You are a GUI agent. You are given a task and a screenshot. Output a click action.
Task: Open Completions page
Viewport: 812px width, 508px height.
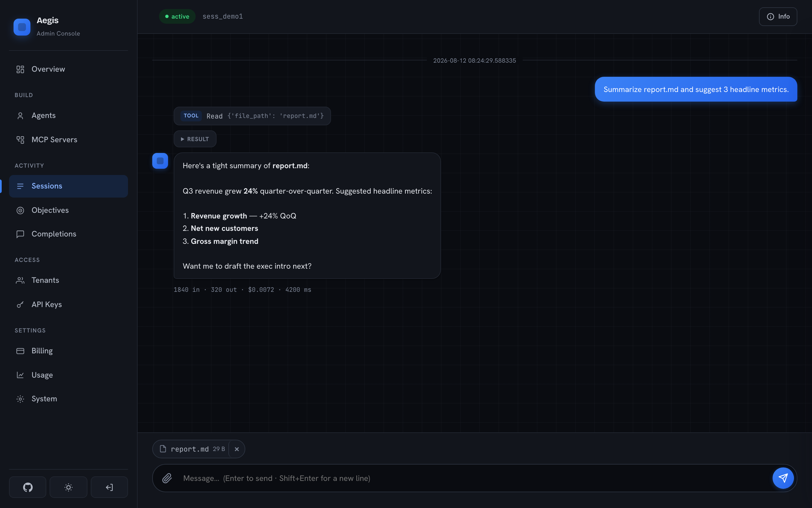(69, 234)
